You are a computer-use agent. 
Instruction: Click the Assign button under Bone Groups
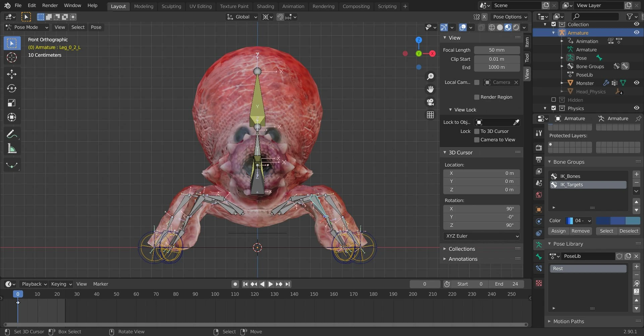pos(558,231)
